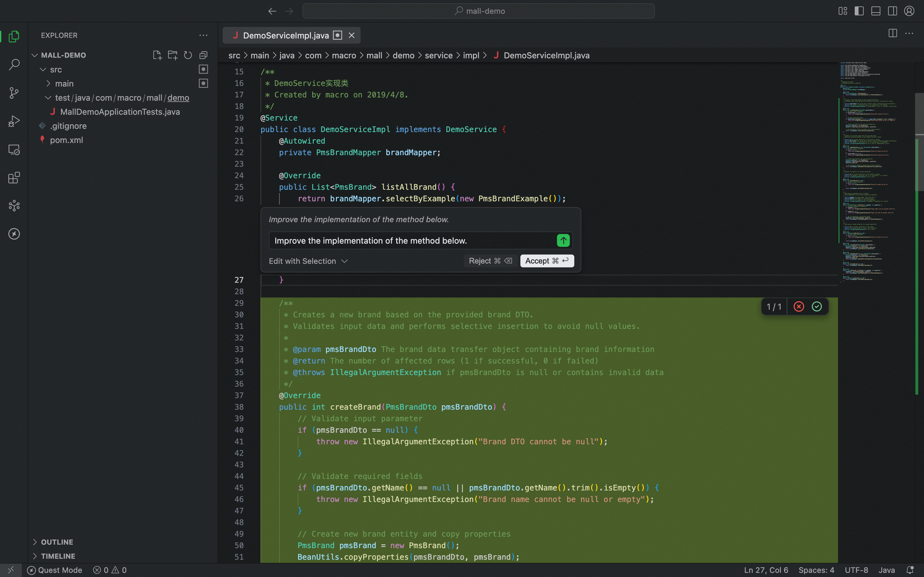
Task: Open the Source Control view
Action: click(x=14, y=93)
